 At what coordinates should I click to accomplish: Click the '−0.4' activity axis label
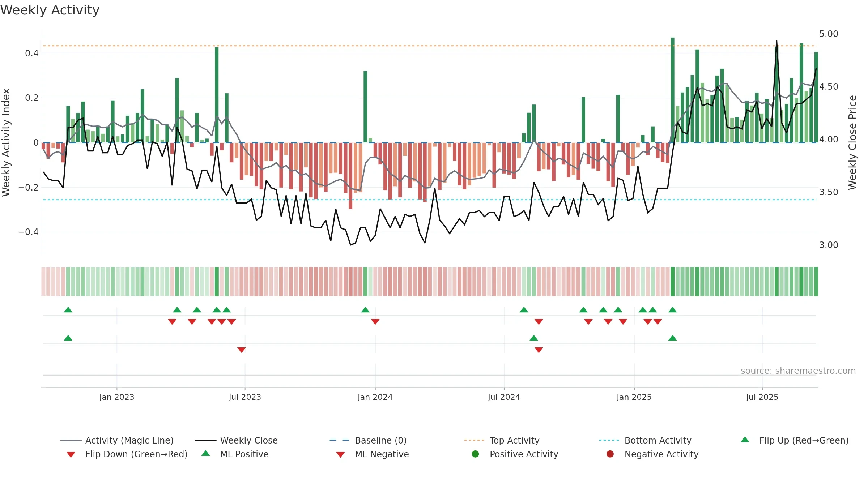[x=29, y=232]
